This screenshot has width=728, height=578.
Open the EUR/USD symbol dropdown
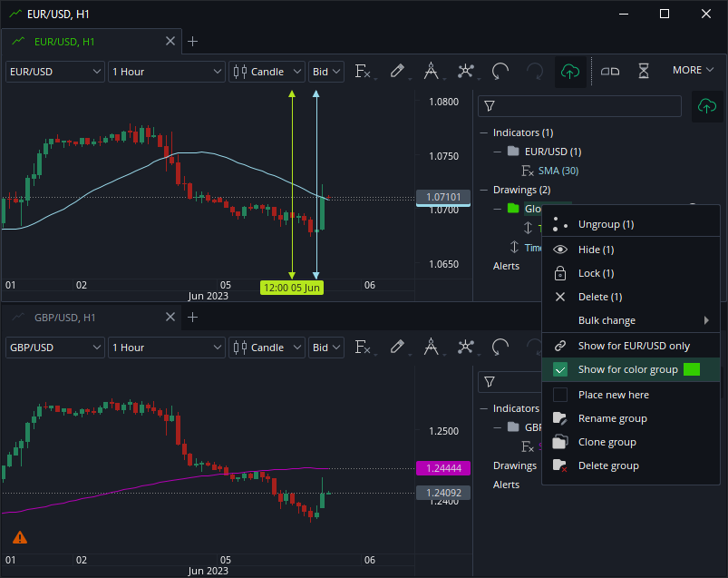[55, 71]
